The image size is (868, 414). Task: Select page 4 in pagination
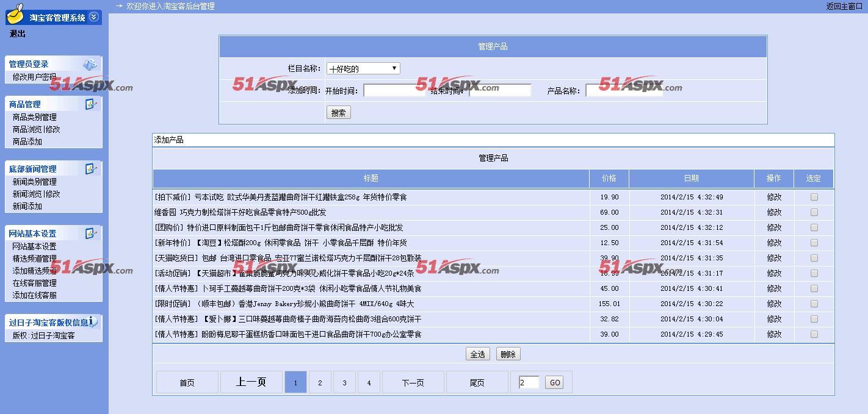coord(369,382)
